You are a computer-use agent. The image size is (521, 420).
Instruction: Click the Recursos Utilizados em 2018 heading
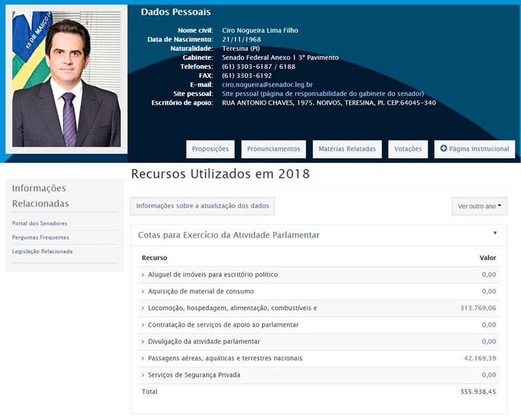tap(220, 173)
